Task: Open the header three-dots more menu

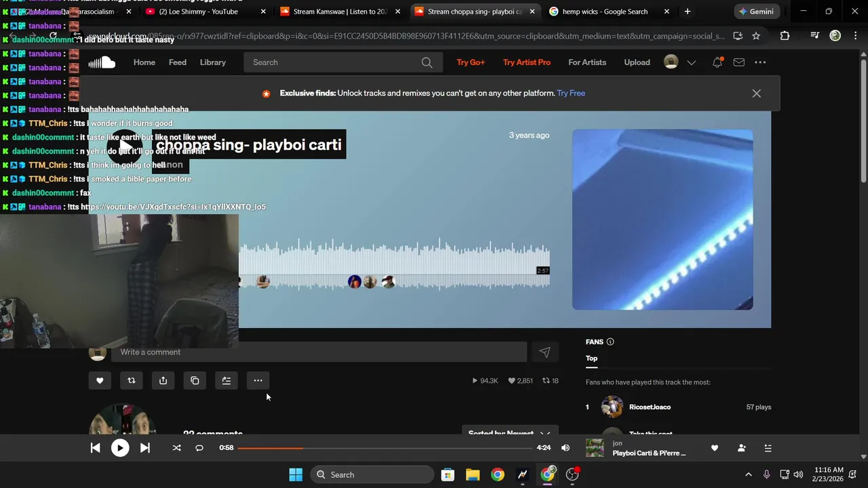Action: [x=760, y=62]
